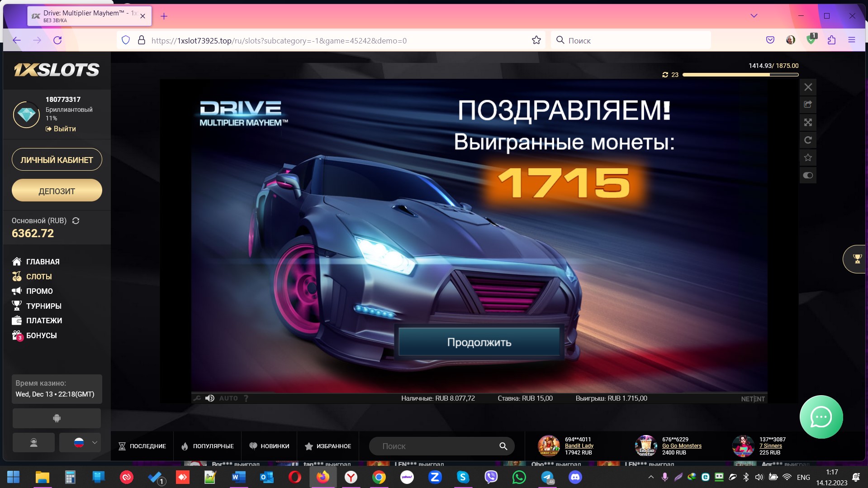Viewport: 868px width, 488px height.
Task: Toggle AUTO play in the game bar
Action: click(x=228, y=398)
